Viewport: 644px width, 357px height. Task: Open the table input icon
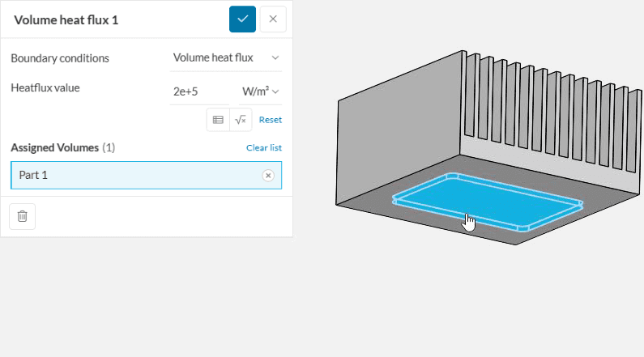pos(218,120)
